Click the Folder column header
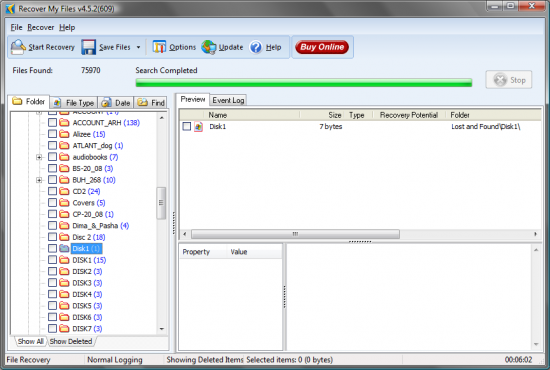 (493, 115)
